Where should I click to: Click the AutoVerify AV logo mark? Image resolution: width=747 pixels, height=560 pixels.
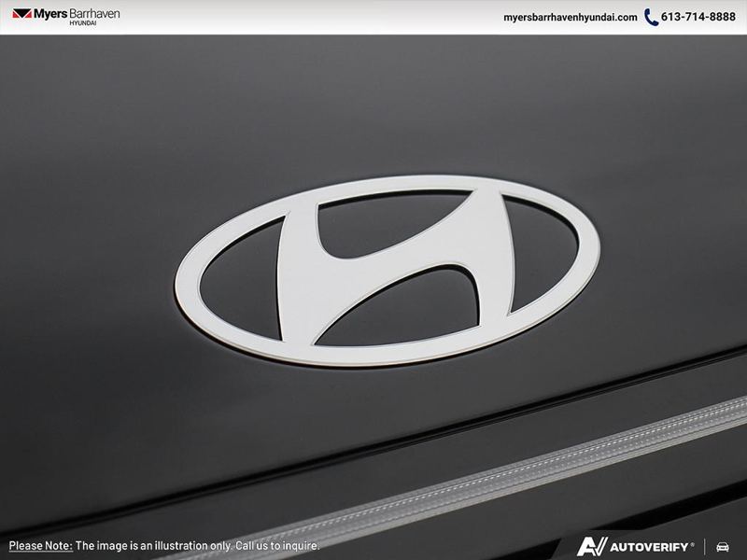point(592,546)
